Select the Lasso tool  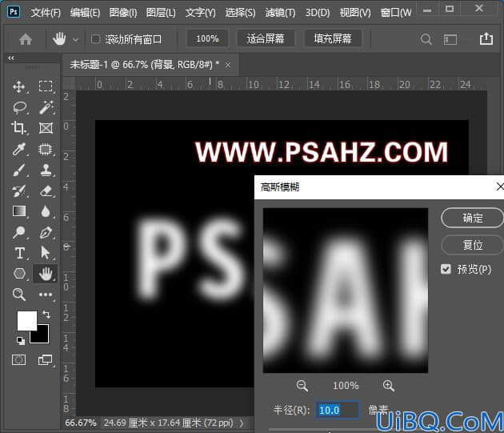[19, 107]
